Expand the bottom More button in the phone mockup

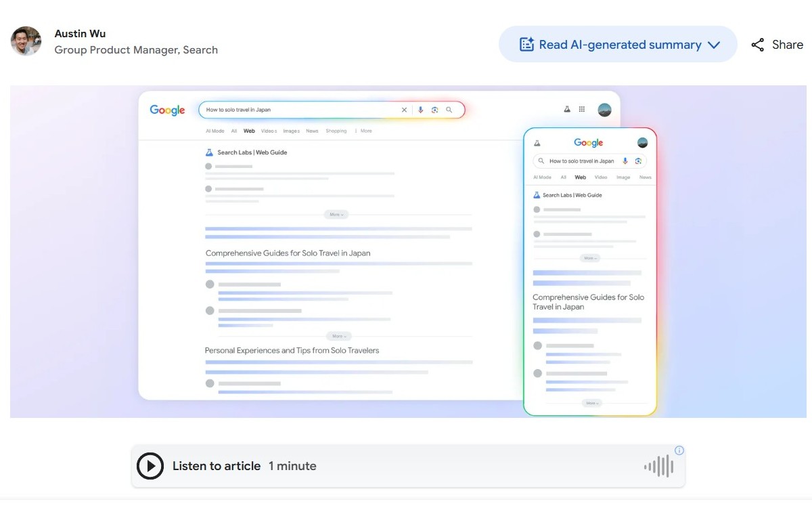(592, 403)
